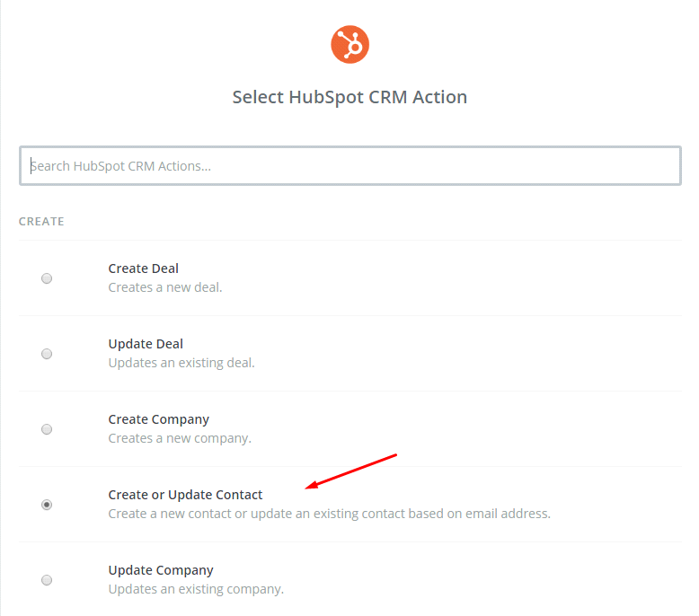Click the CREATE section header

(41, 221)
